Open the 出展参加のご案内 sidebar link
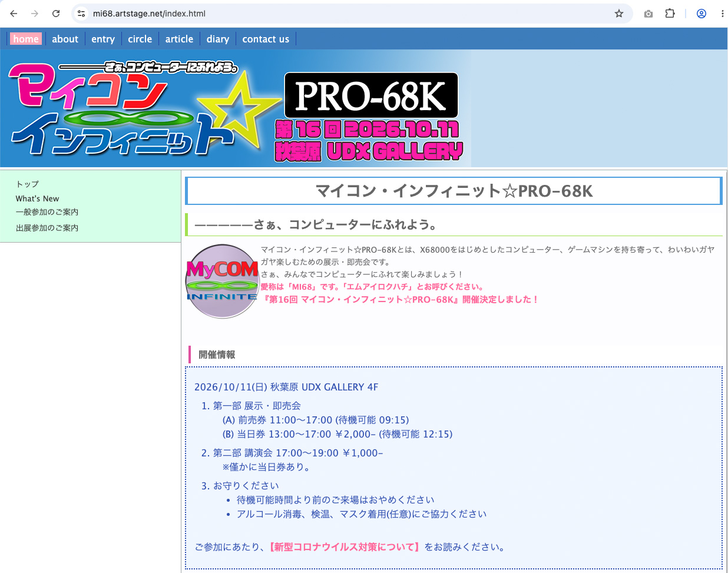Screen dimensions: 728x573 tap(47, 228)
